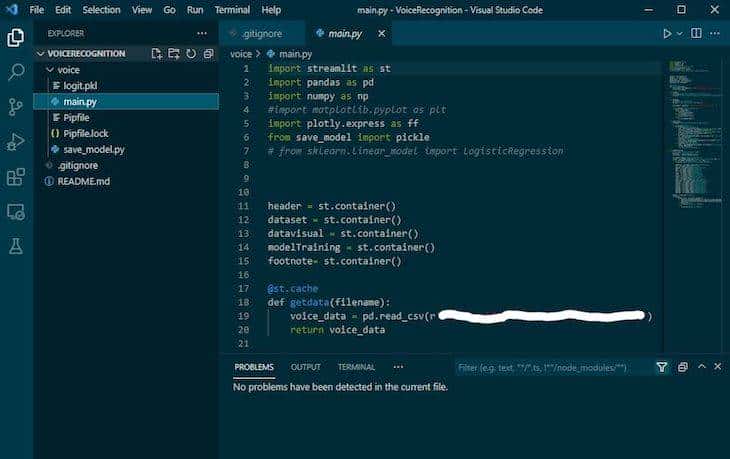Open the Explorer view in activity bar

(x=15, y=38)
